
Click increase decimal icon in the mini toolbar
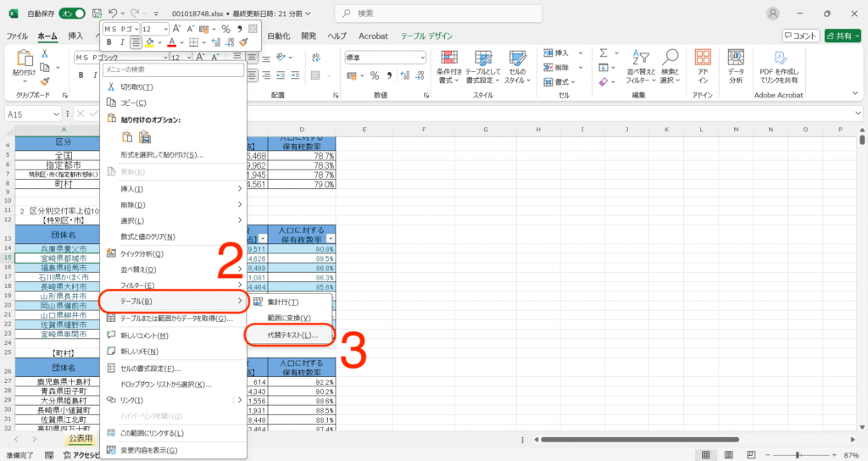click(216, 42)
